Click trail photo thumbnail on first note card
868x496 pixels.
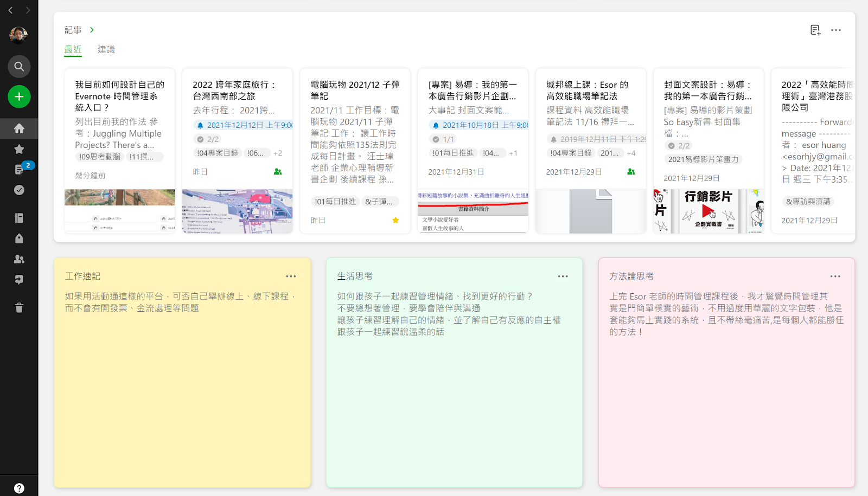coord(120,197)
